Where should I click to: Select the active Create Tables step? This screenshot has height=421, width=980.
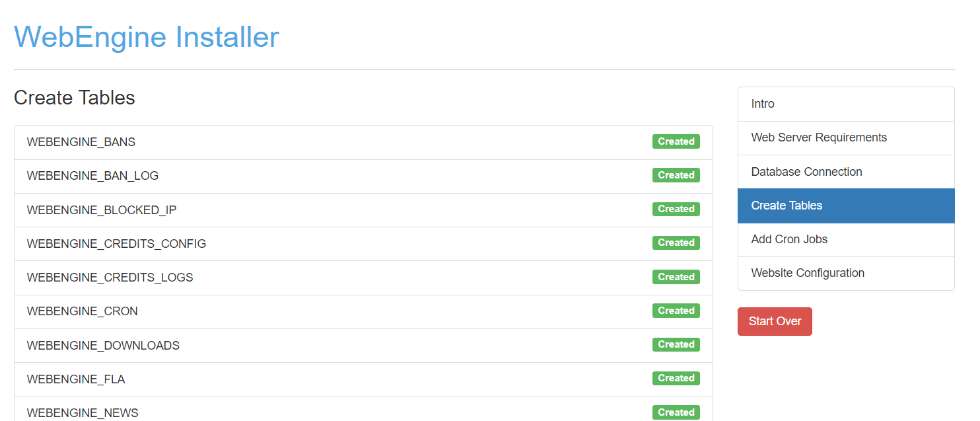point(787,206)
